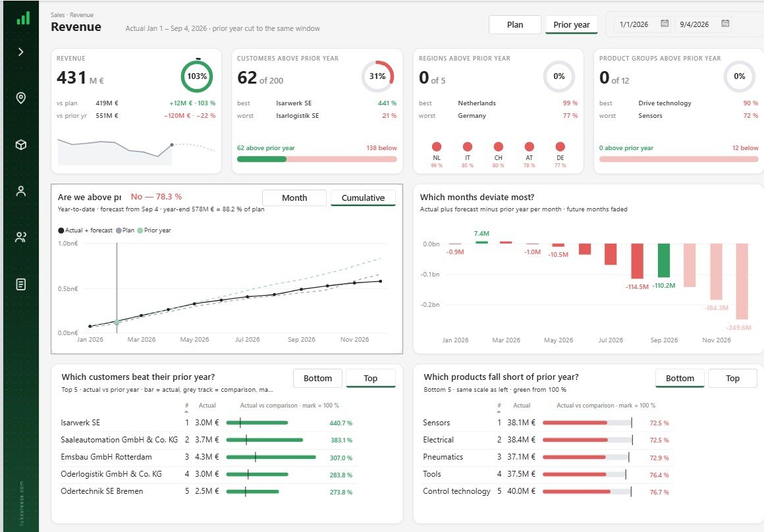
Task: Select the Saaleautomation GmbH & Co. KG row
Action: 206,440
